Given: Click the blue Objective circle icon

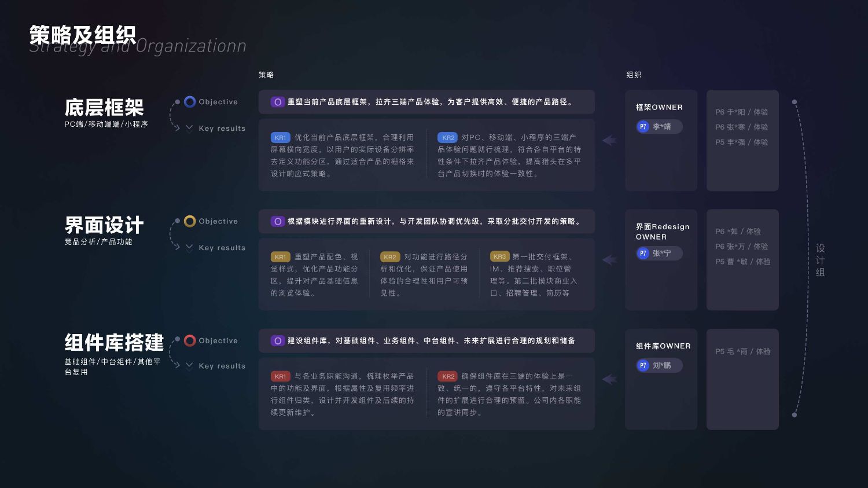Looking at the screenshot, I should [x=190, y=102].
